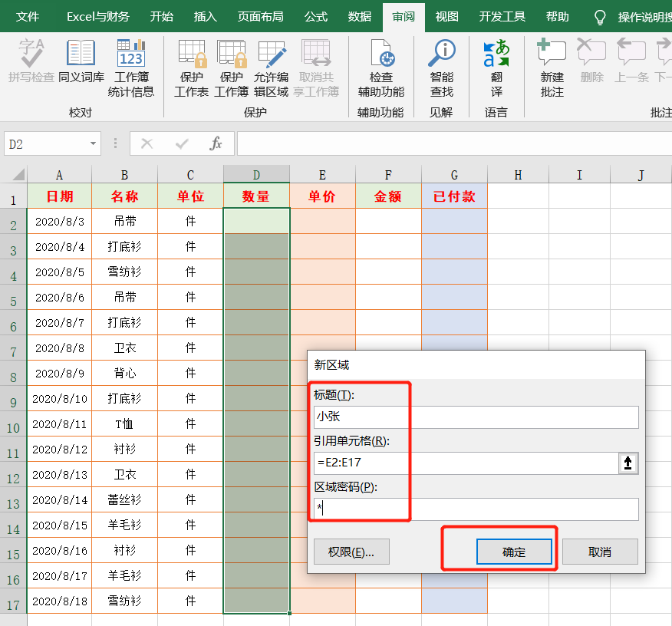Click the 确定 (OK) button
Screen dimensions: 672x626
pyautogui.click(x=514, y=552)
